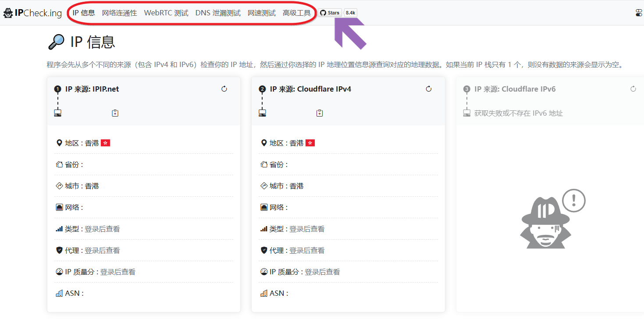Refresh the IPIP.net IP source card

(224, 89)
